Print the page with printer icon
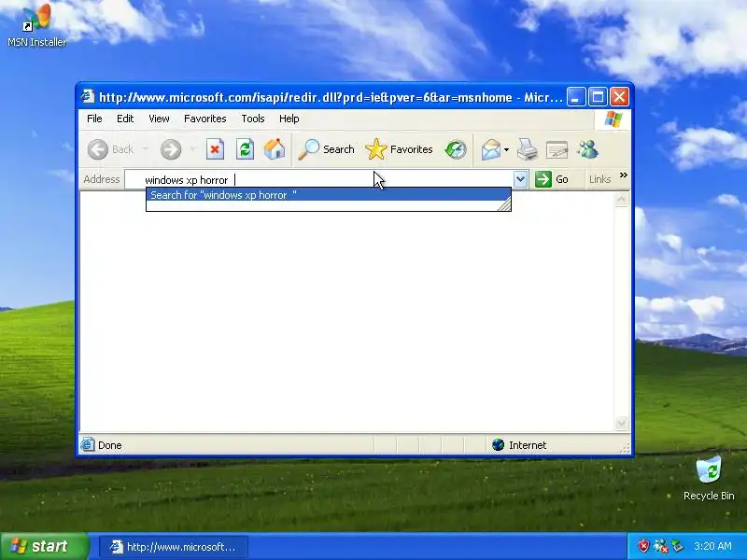This screenshot has height=560, width=747. [528, 149]
